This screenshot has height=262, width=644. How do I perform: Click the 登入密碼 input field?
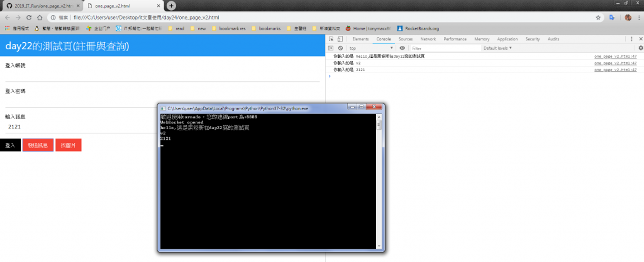click(162, 101)
